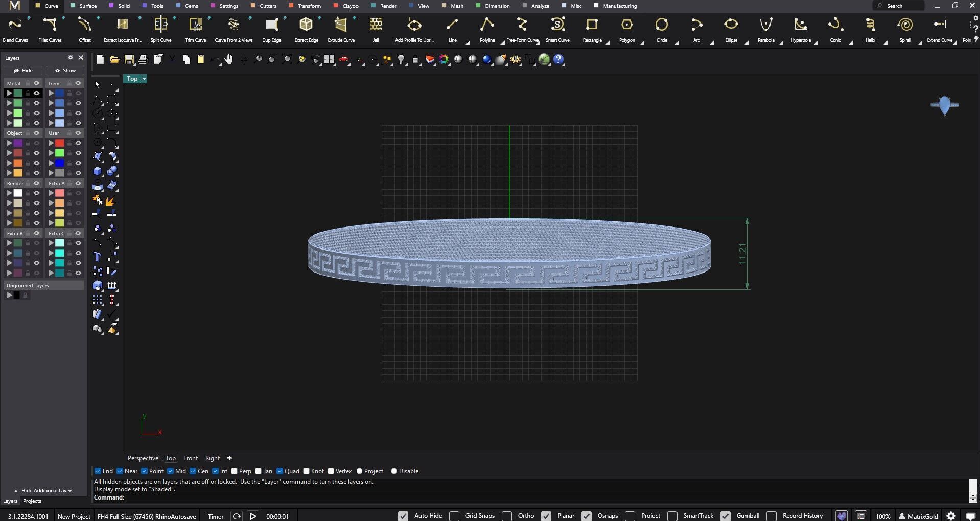
Task: Select the Circle tool
Action: pyautogui.click(x=662, y=30)
